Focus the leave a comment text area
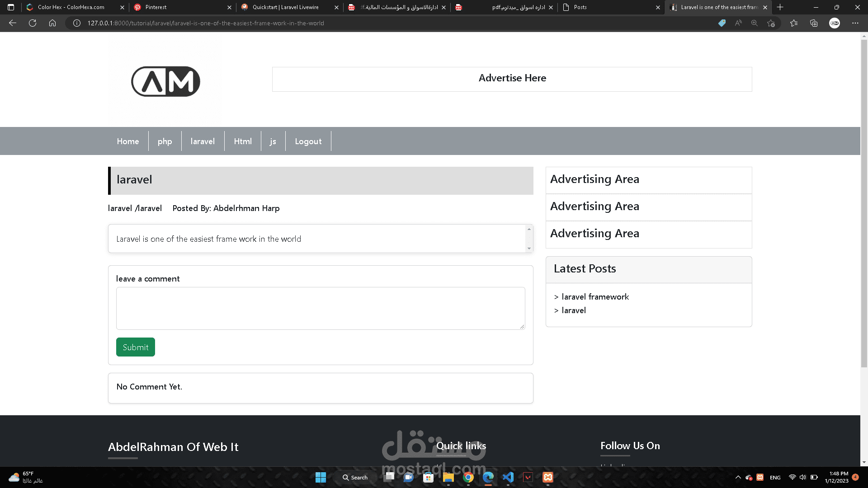Image resolution: width=868 pixels, height=488 pixels. tap(321, 308)
